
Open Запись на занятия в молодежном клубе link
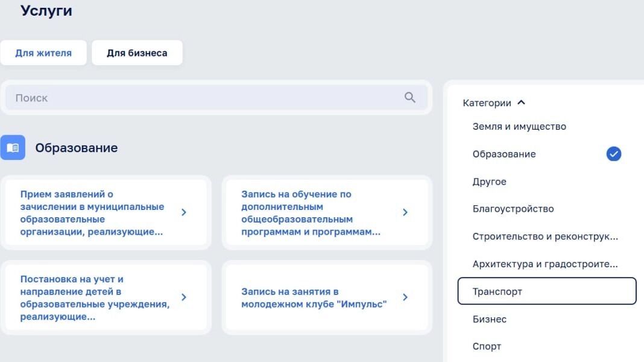point(314,298)
